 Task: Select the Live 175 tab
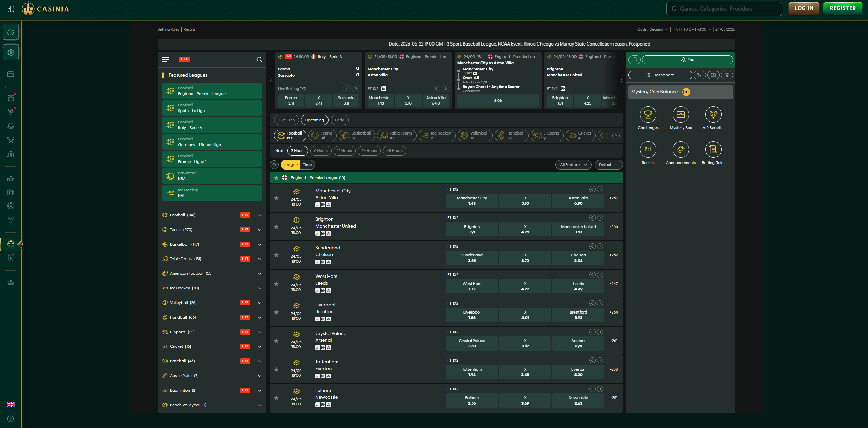pos(286,120)
